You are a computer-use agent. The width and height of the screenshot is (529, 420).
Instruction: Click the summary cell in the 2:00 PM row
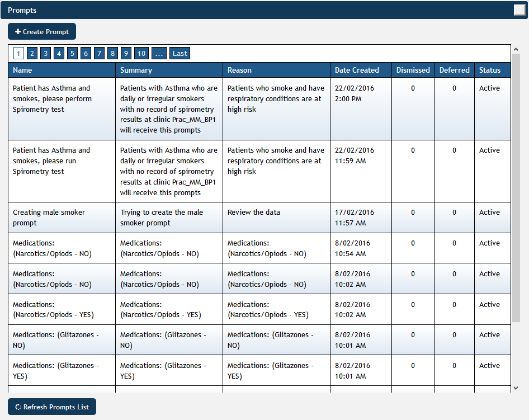[x=169, y=109]
